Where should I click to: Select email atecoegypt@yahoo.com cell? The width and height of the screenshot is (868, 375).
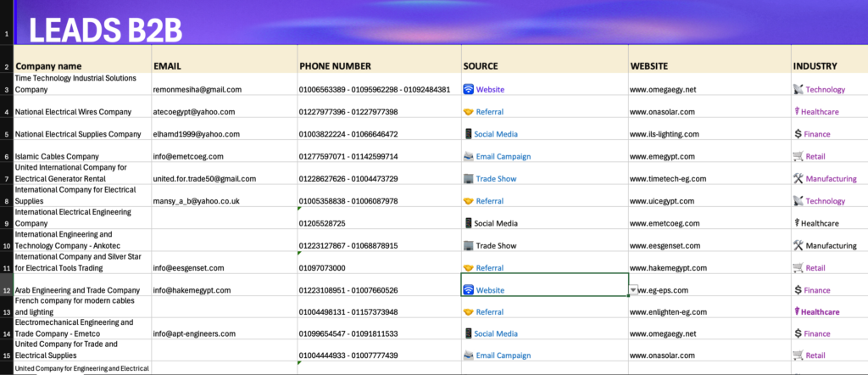(x=224, y=106)
